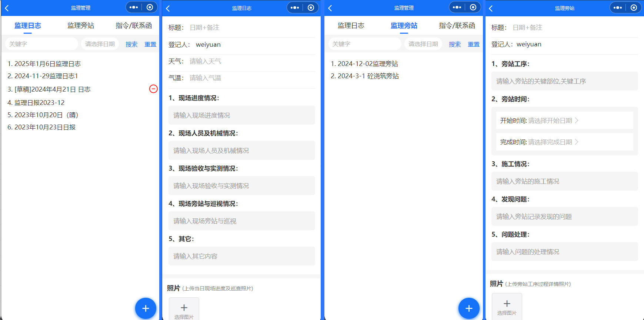Go back from the 旁站工序 form page
The width and height of the screenshot is (644, 320).
491,8
